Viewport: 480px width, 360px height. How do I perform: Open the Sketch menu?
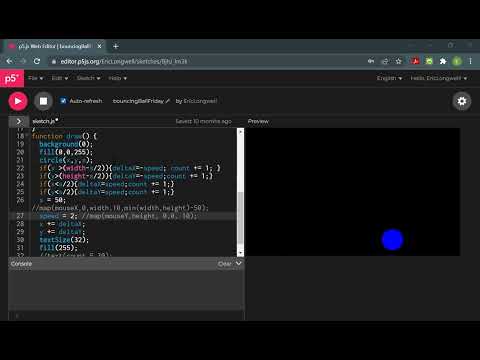(x=88, y=78)
